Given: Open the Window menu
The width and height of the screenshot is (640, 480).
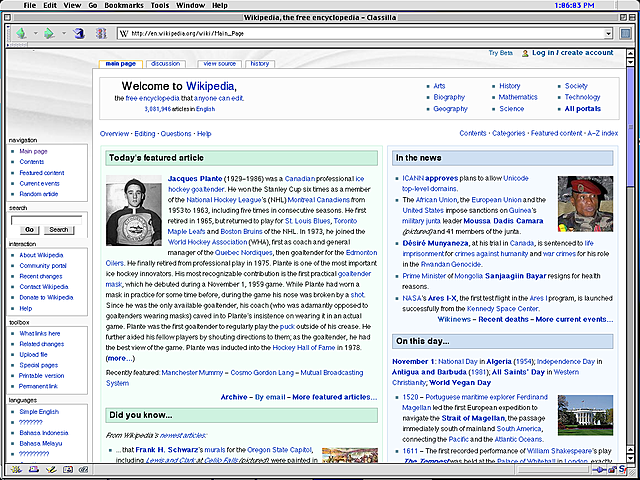Looking at the screenshot, I should [x=191, y=5].
